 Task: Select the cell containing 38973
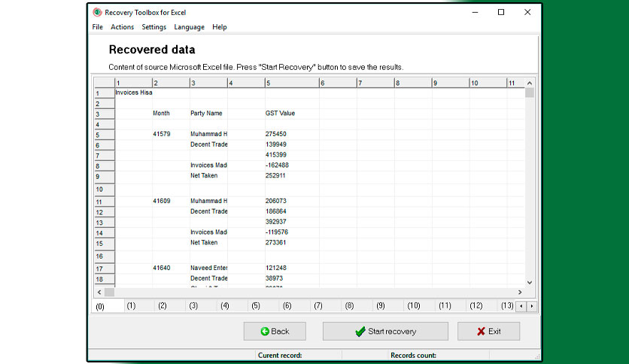pos(292,278)
